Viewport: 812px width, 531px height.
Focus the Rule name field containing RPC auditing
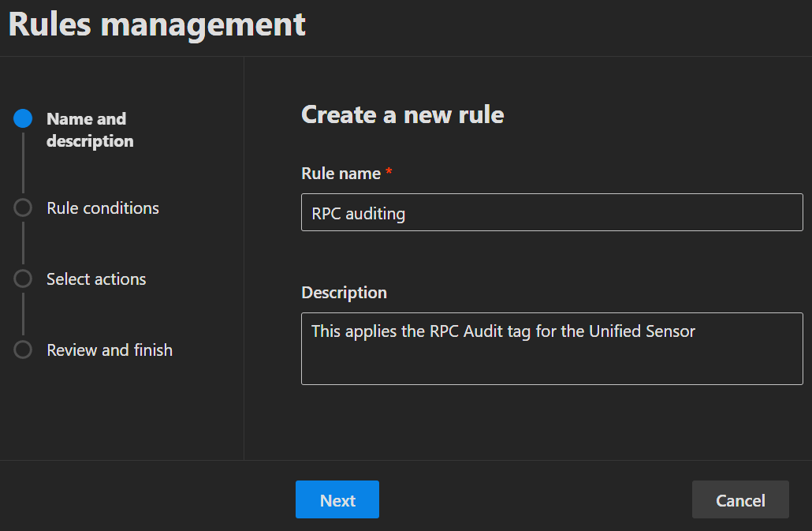552,213
